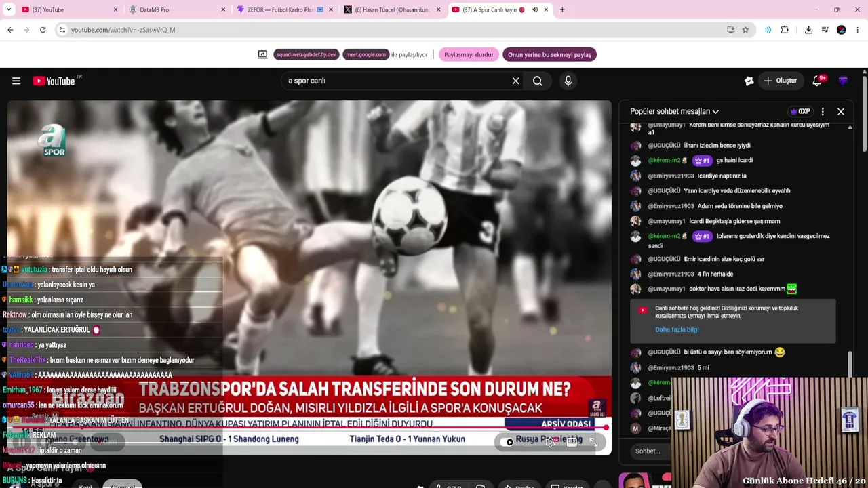Image resolution: width=868 pixels, height=488 pixels.
Task: Open a new browser tab
Action: click(562, 9)
